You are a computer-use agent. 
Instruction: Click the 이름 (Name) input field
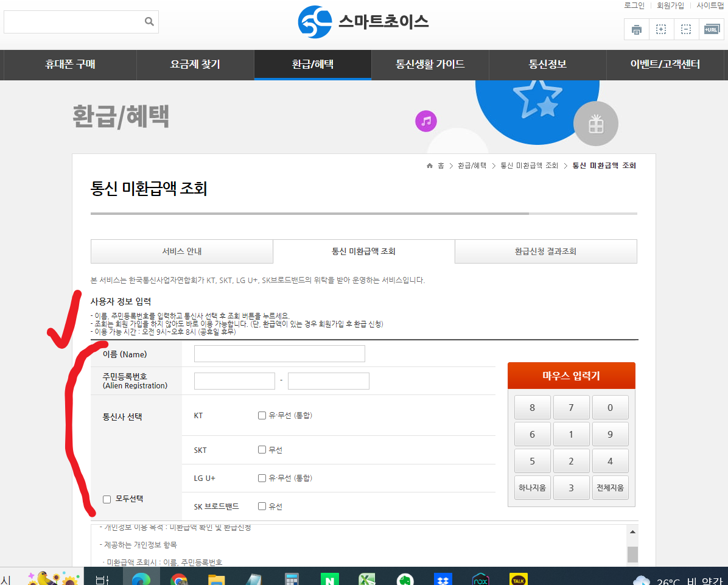pyautogui.click(x=279, y=354)
